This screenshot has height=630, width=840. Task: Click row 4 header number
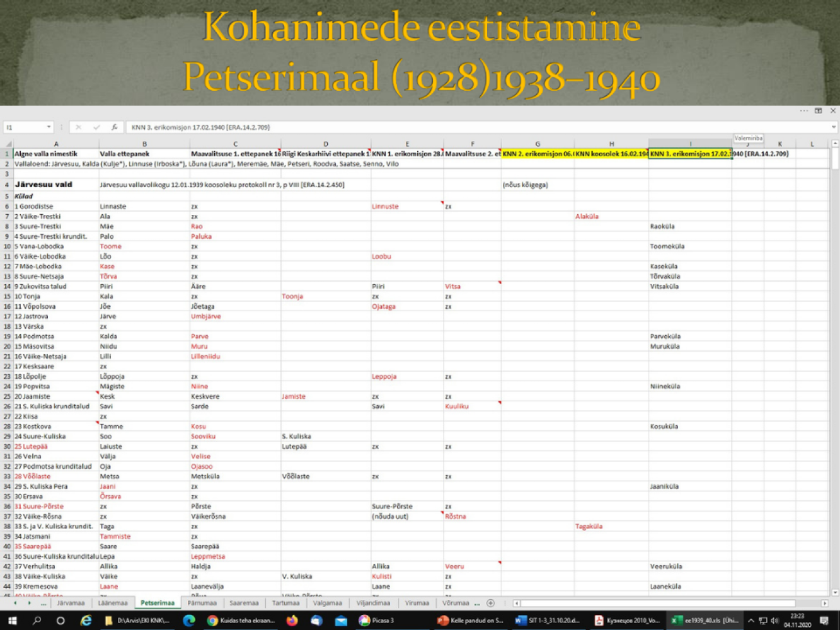(x=7, y=185)
